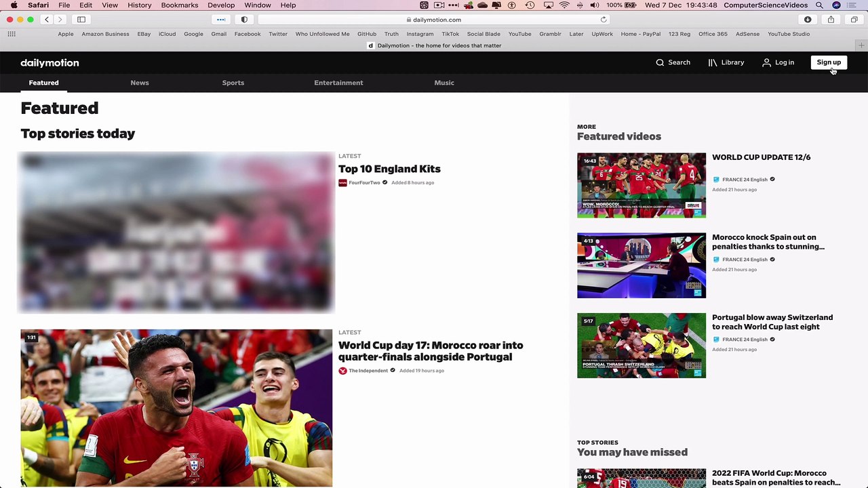Open Portugal blow away Switzerland title
The width and height of the screenshot is (868, 488).
(x=772, y=322)
